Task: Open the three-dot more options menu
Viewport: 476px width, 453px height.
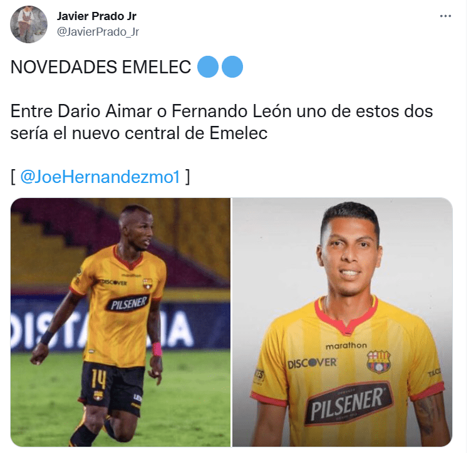Action: [x=445, y=16]
